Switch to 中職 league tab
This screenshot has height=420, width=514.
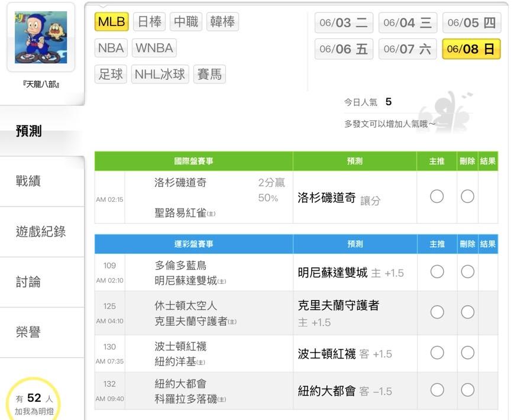[x=186, y=22]
